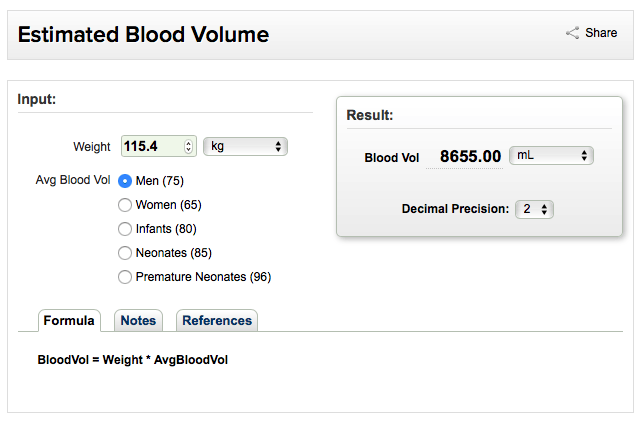Open the Decimal Precision dropdown
Viewport: 642px width, 421px height.
point(534,209)
